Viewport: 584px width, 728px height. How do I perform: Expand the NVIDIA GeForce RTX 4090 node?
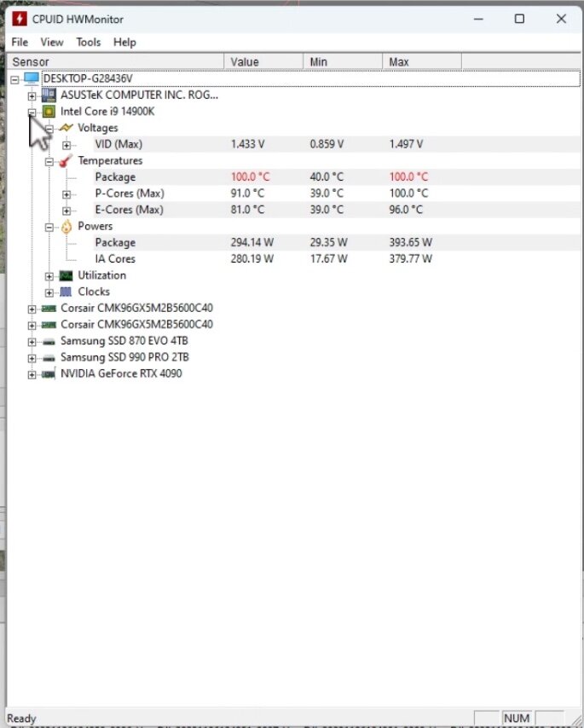click(32, 375)
